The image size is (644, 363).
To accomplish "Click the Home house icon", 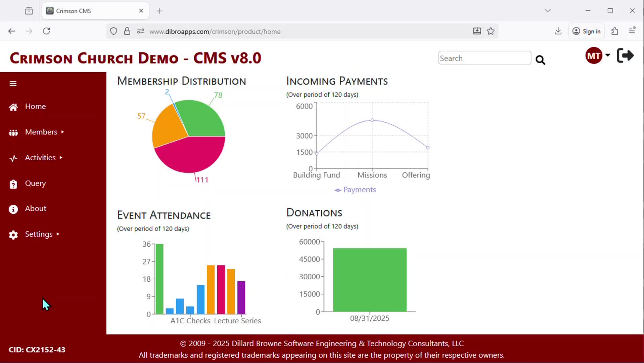I will pos(13,107).
